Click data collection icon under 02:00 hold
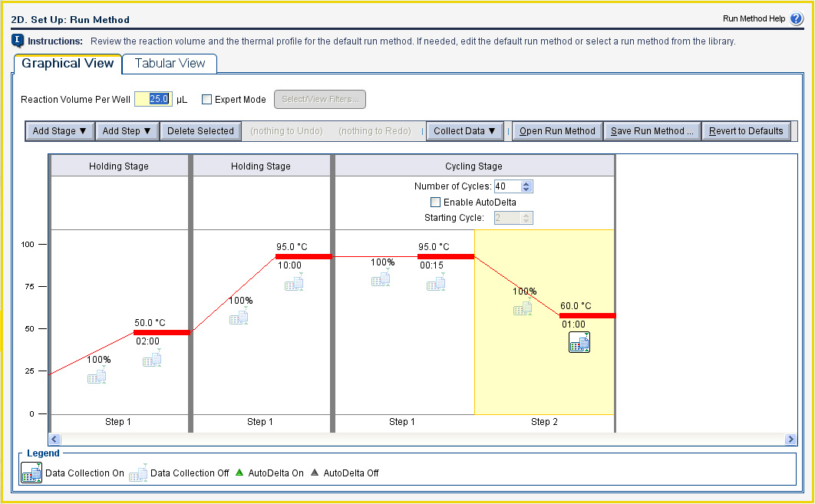 152,359
